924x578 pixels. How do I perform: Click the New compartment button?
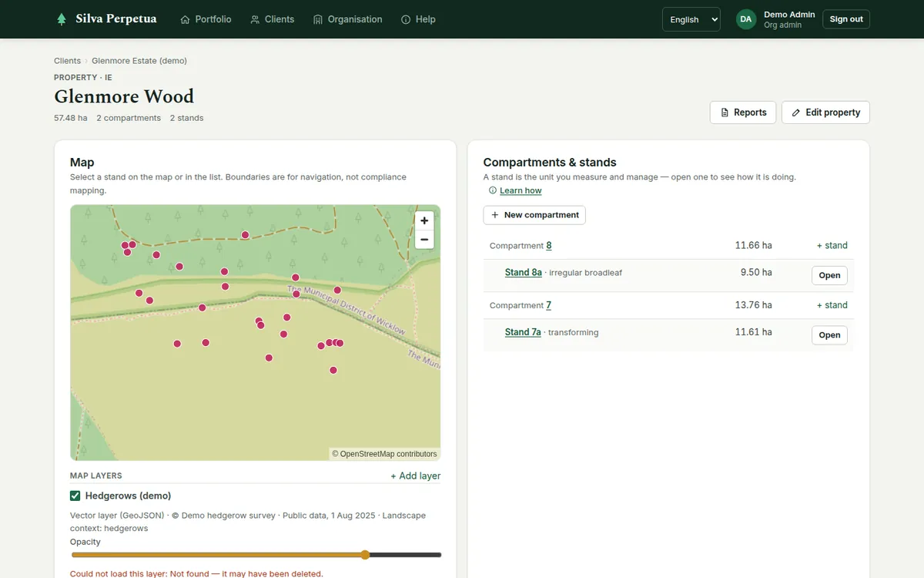pyautogui.click(x=534, y=215)
